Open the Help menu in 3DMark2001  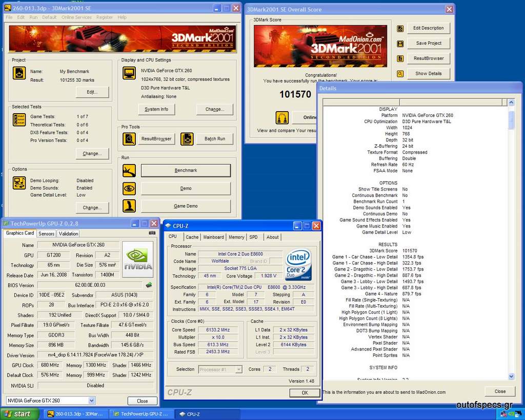tap(122, 17)
